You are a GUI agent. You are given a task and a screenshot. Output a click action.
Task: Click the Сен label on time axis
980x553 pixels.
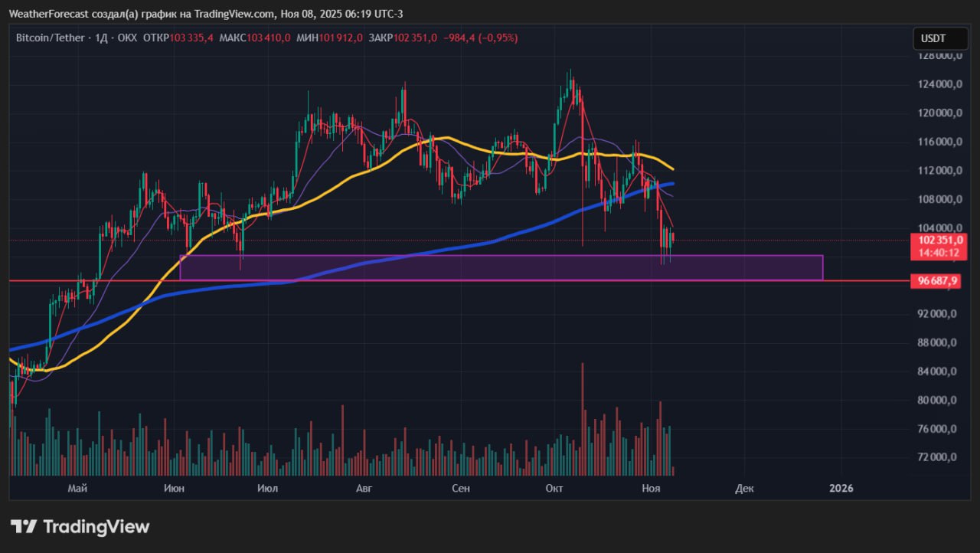pyautogui.click(x=461, y=488)
